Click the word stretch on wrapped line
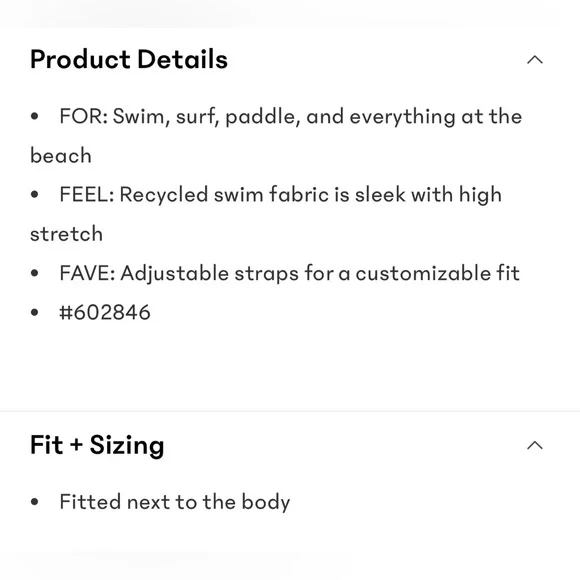Viewport: 580px width, 580px height. [66, 234]
